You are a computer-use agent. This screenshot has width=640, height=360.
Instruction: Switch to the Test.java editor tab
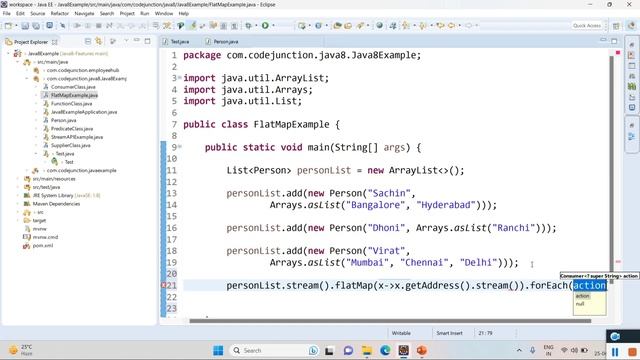(176, 42)
